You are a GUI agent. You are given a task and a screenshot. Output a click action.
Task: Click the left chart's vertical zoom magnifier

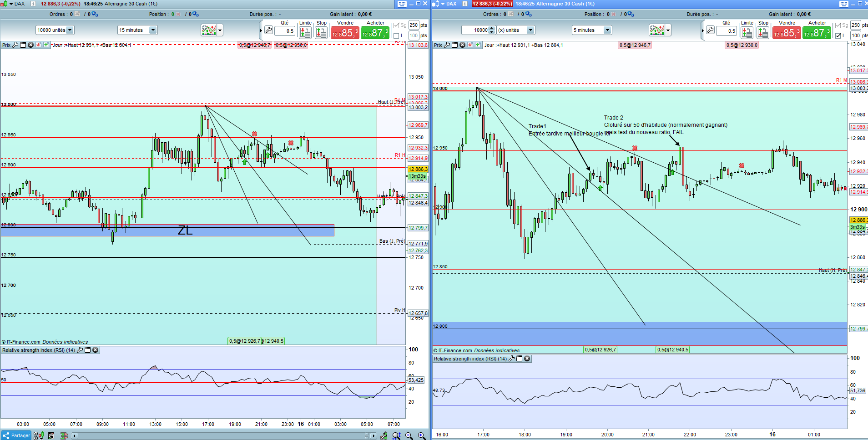coord(396,435)
